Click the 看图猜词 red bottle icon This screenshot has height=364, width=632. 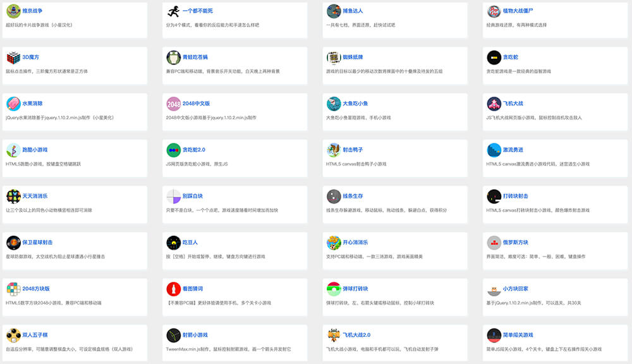[x=174, y=289]
